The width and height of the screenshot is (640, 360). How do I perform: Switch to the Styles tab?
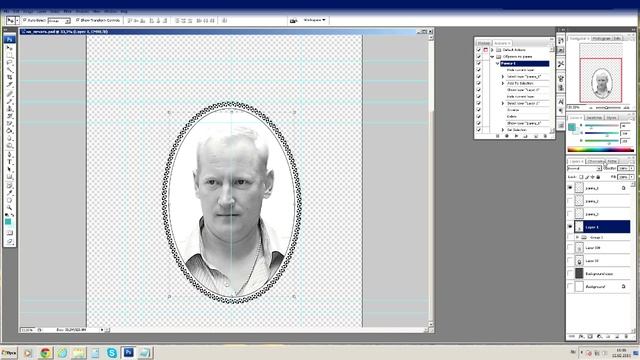[x=611, y=118]
